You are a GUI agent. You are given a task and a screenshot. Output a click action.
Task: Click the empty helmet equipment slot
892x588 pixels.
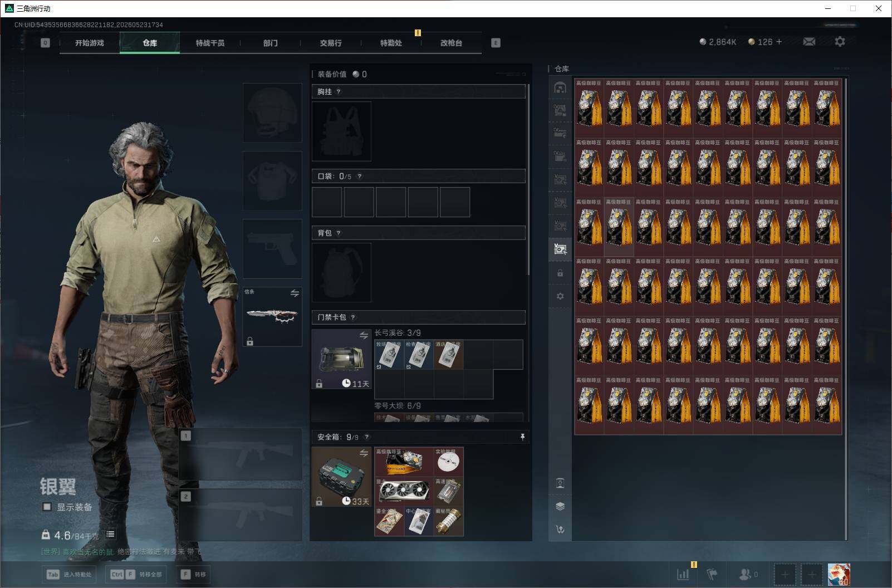point(272,112)
